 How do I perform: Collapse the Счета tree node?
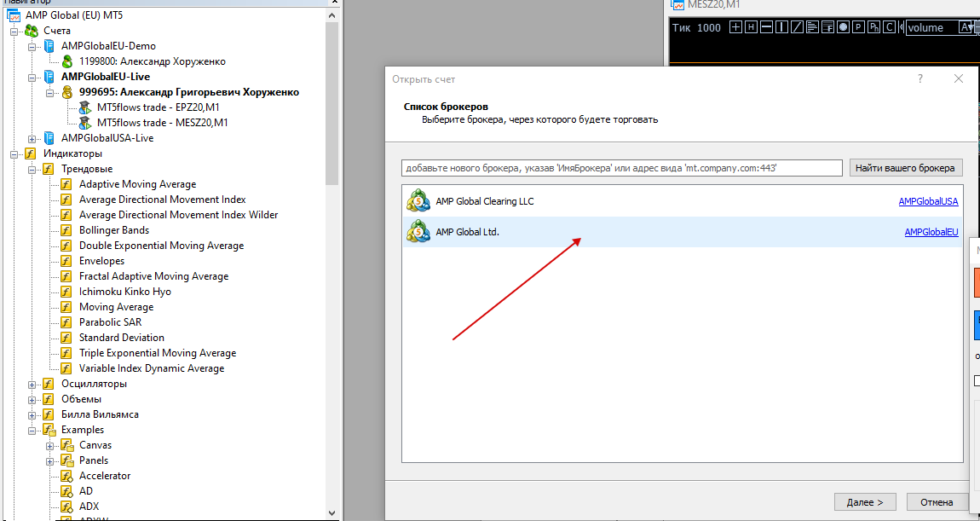14,32
